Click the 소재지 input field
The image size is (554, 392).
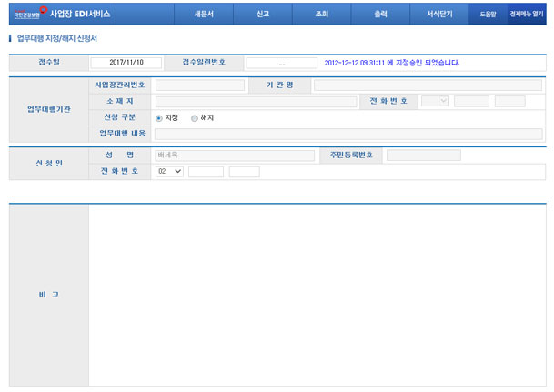(257, 101)
